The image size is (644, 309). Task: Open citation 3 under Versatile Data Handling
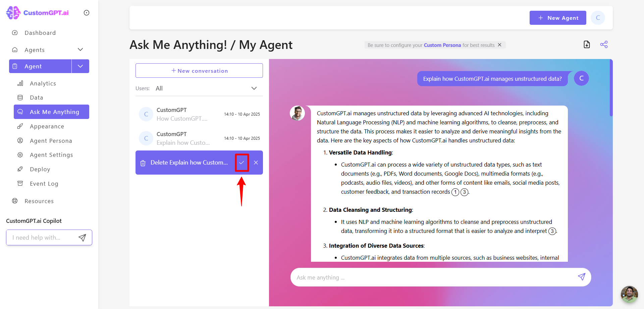tap(464, 192)
